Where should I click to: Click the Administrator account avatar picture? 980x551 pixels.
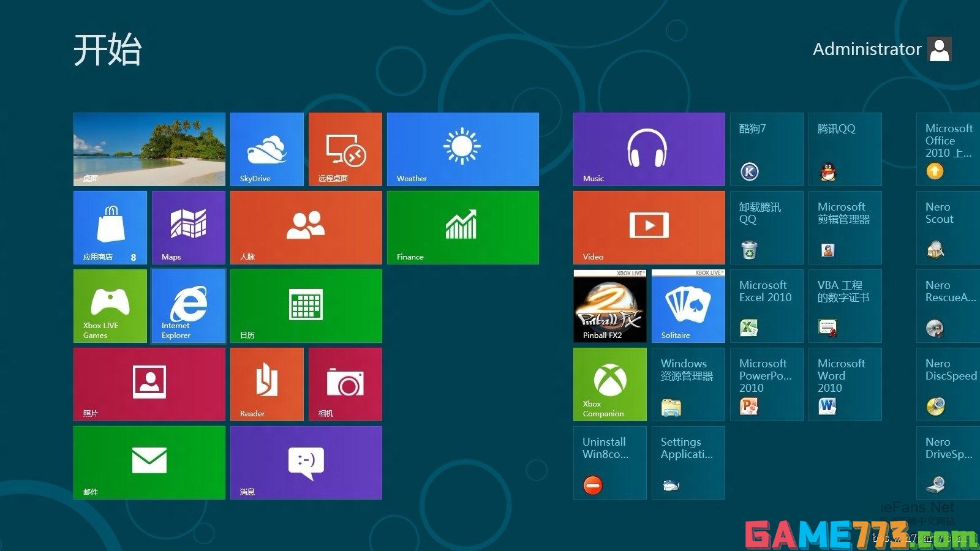(x=940, y=49)
